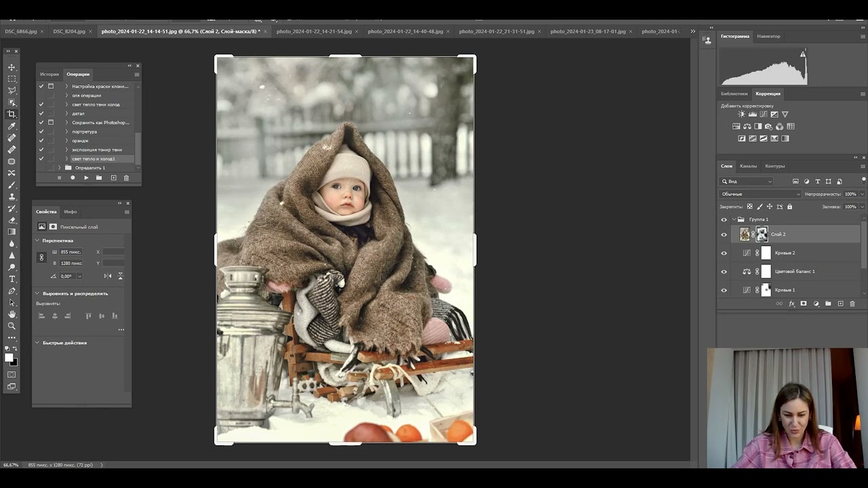Image resolution: width=868 pixels, height=488 pixels.
Task: Delete the selected action with trash icon
Action: tap(126, 178)
